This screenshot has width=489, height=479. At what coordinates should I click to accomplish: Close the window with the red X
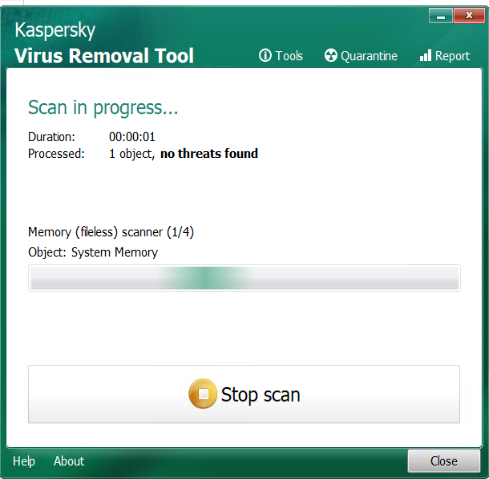[469, 16]
